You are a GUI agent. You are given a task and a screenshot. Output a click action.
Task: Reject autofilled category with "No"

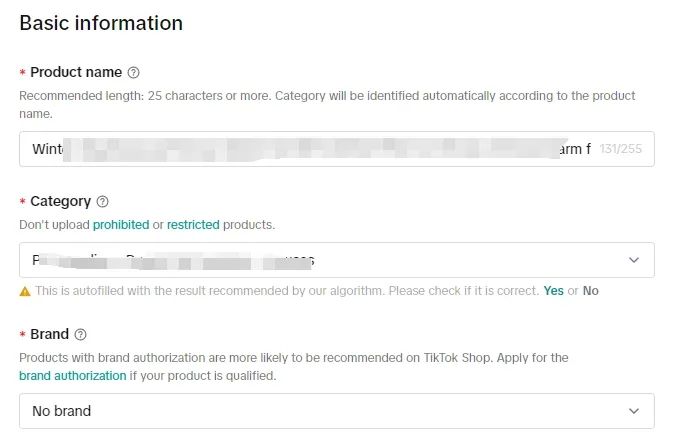pyautogui.click(x=591, y=291)
